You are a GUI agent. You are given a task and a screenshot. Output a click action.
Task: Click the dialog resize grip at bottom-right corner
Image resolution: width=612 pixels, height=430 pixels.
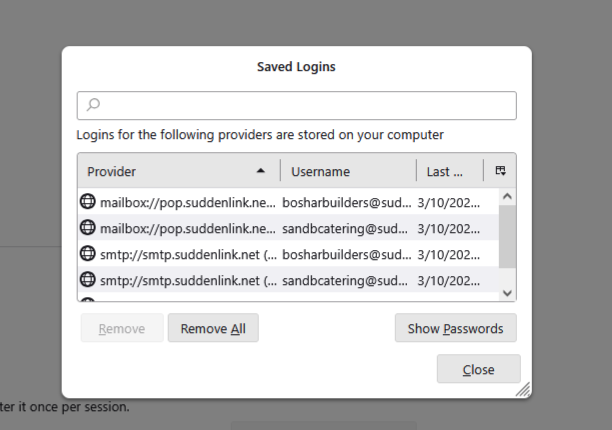click(523, 390)
